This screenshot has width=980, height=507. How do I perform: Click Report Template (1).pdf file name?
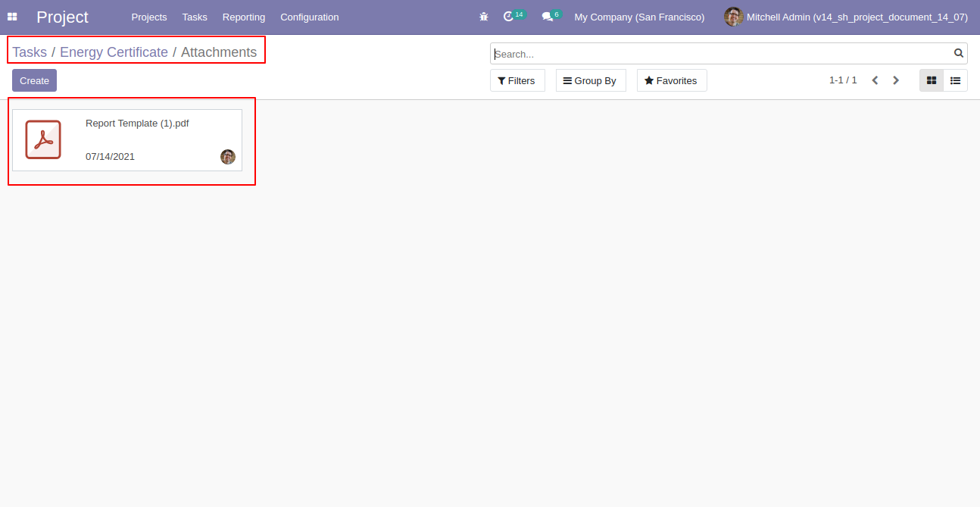pos(137,123)
